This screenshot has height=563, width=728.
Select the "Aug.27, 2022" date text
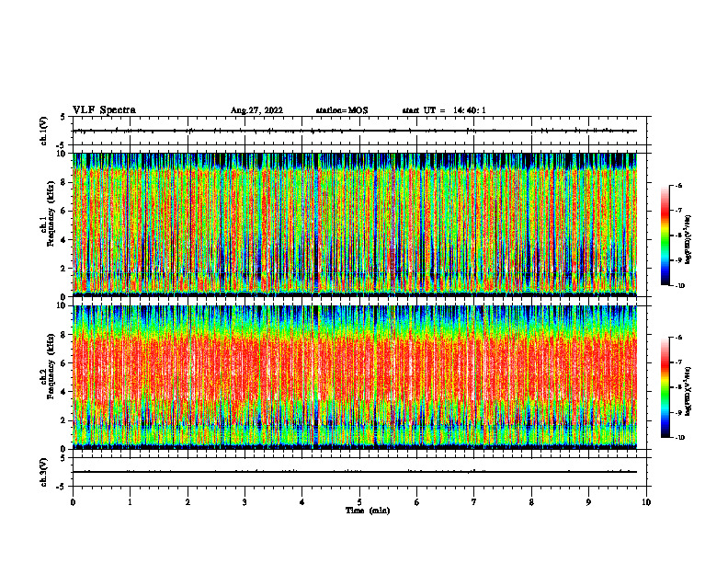256,110
